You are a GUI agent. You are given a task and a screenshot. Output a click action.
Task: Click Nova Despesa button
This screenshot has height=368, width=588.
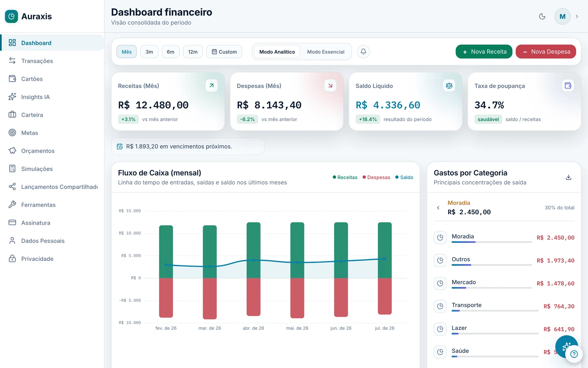(546, 52)
